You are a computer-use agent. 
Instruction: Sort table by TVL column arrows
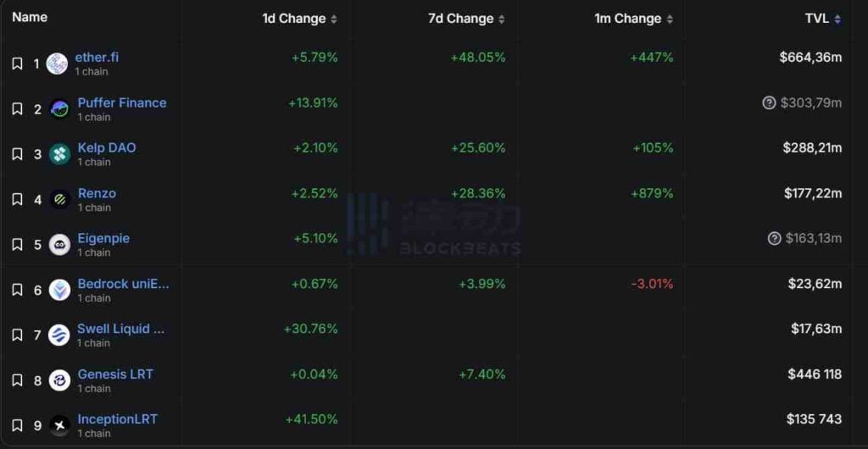tap(837, 19)
